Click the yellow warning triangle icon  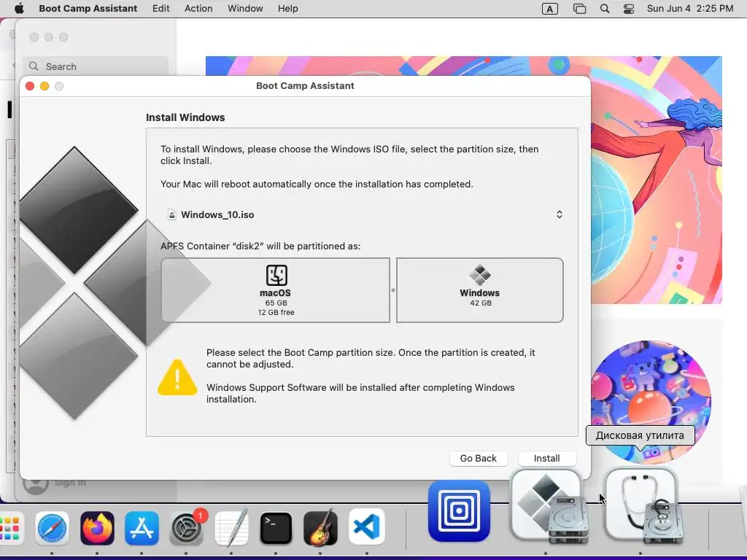(177, 378)
